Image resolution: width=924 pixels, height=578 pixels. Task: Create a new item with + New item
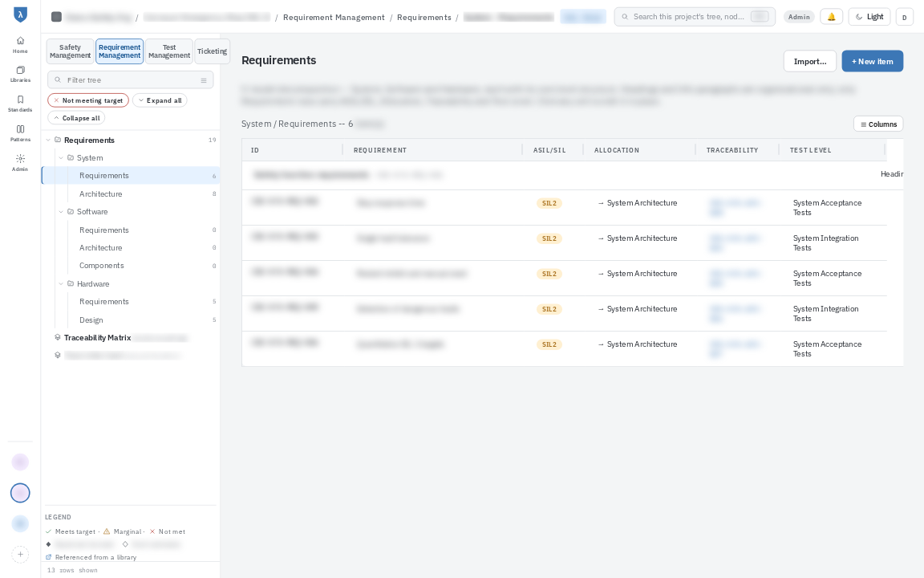[x=872, y=61]
